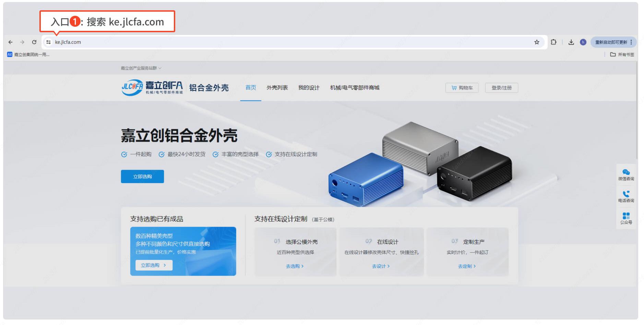Expand 嘉立创产业服务站群 dropdown
Viewport: 644px width, 325px height.
[x=141, y=68]
